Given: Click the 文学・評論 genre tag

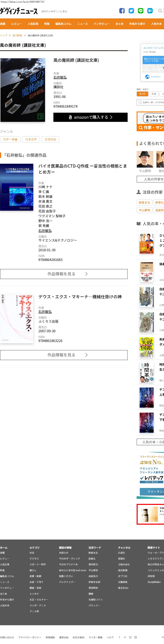Looking at the screenshot, I should (x=10, y=139).
